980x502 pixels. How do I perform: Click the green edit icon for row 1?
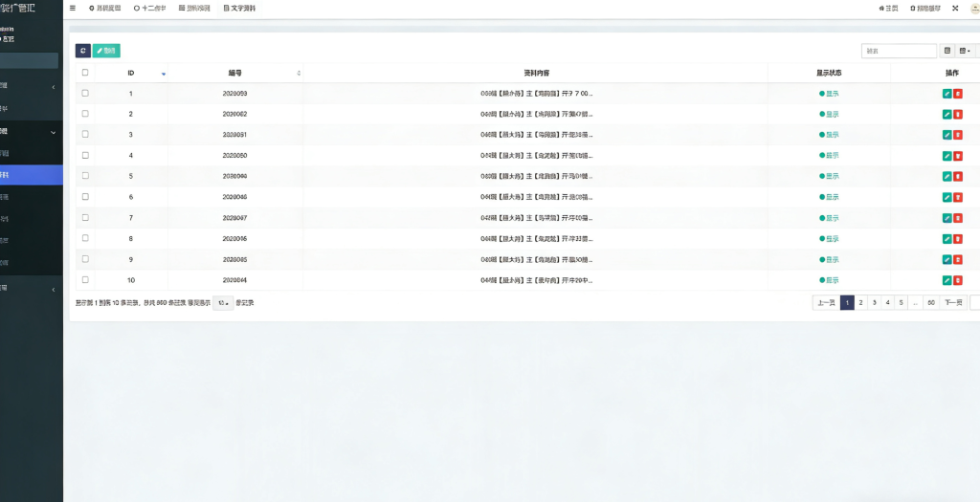pos(947,94)
